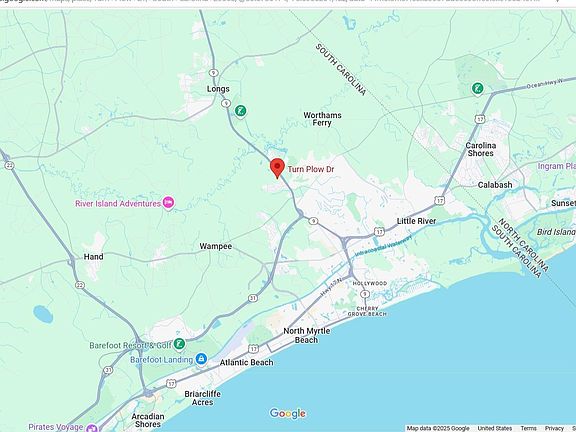Image resolution: width=576 pixels, height=432 pixels.
Task: Open the Terms link
Action: [x=528, y=428]
